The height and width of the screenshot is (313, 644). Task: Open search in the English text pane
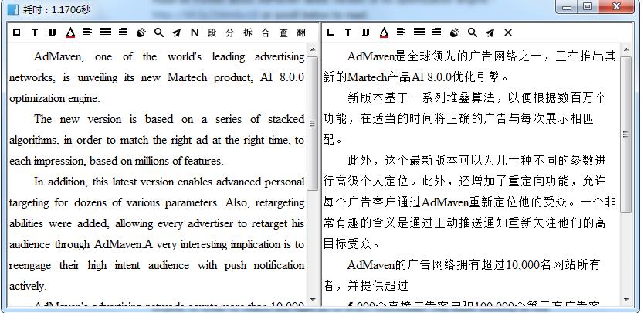pyautogui.click(x=158, y=32)
